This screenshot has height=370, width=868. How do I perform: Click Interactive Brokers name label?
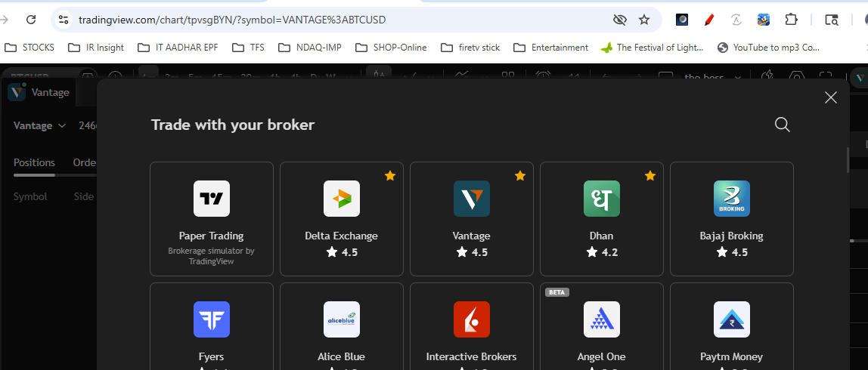coord(472,356)
